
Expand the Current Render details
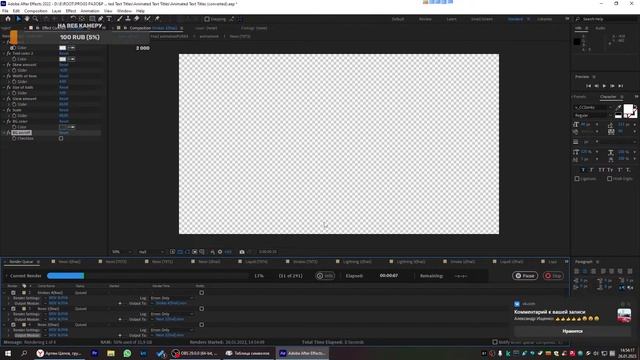pos(7,276)
